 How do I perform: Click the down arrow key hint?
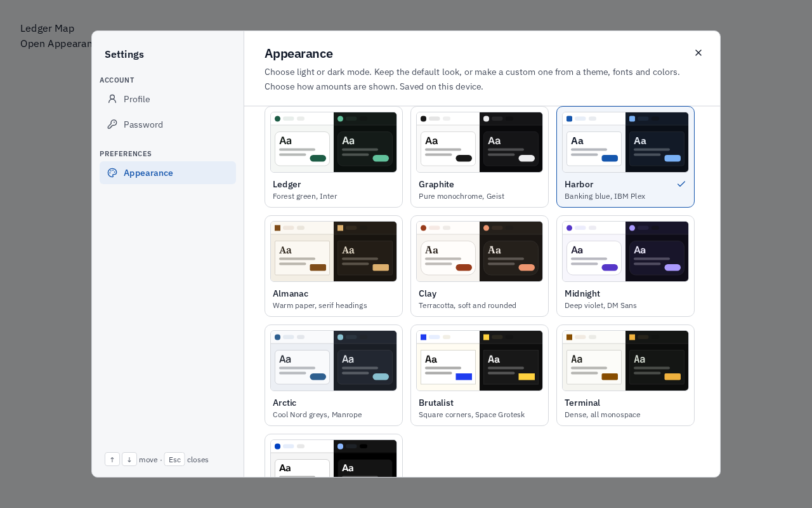(x=129, y=459)
